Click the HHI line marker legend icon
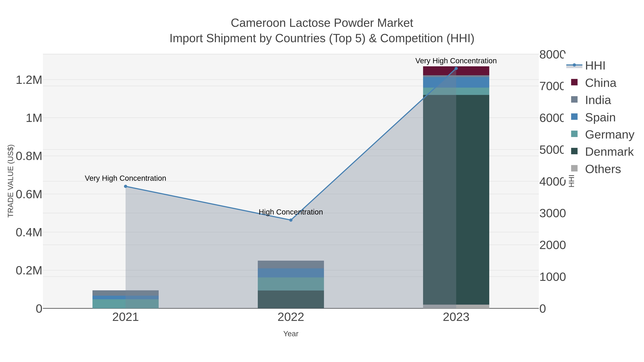644x362 pixels. click(x=574, y=65)
